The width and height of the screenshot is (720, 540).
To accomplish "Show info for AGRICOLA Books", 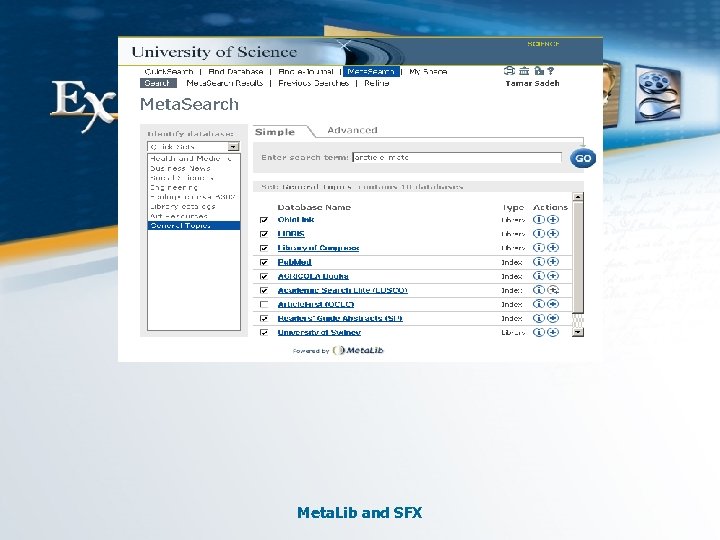I will [x=539, y=276].
